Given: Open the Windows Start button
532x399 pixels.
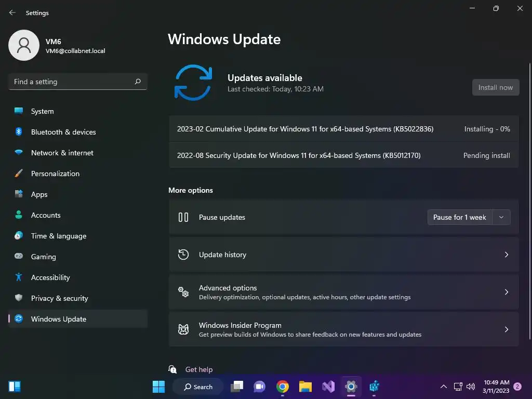Looking at the screenshot, I should pos(158,387).
